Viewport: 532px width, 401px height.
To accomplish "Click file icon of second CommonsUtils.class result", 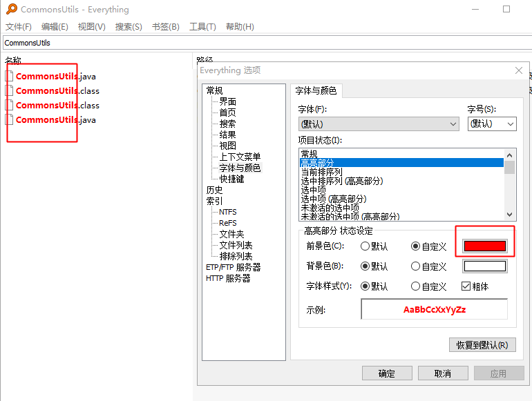I will tap(10, 106).
